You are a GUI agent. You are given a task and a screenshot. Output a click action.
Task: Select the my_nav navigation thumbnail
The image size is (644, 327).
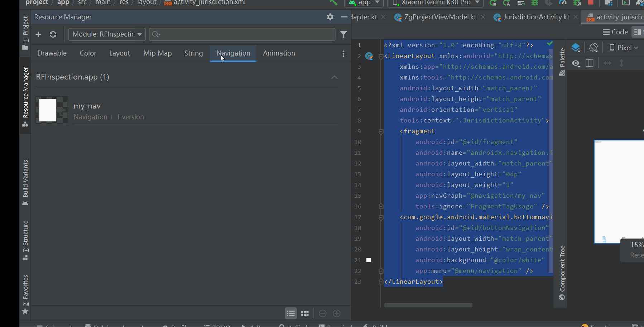coord(52,110)
